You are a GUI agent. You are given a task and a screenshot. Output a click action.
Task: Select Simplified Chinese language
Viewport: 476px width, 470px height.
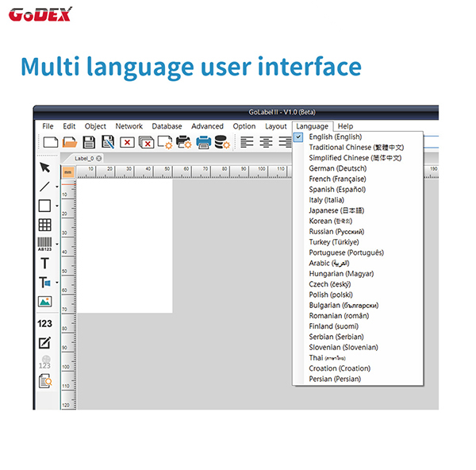tap(358, 158)
